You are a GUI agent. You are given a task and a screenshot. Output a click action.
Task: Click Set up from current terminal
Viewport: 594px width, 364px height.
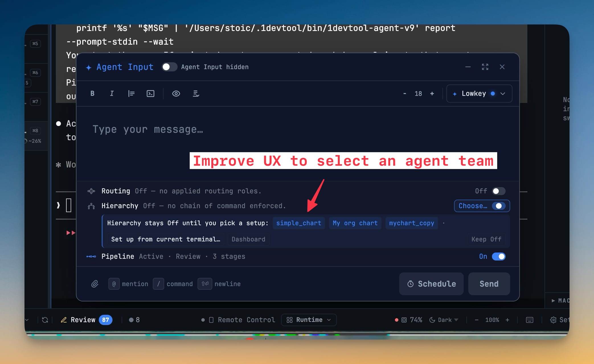[x=165, y=239]
